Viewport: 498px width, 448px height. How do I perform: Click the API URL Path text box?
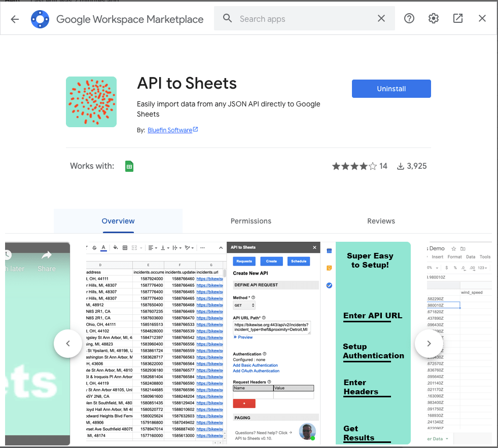tap(271, 327)
